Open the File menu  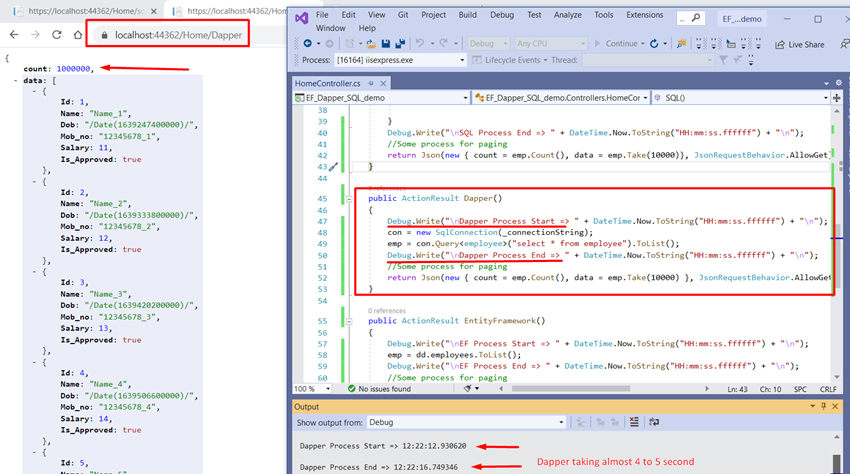pyautogui.click(x=322, y=15)
